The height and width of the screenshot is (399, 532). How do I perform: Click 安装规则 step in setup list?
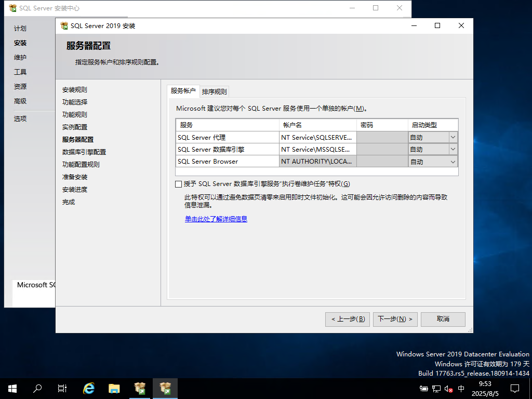click(75, 90)
